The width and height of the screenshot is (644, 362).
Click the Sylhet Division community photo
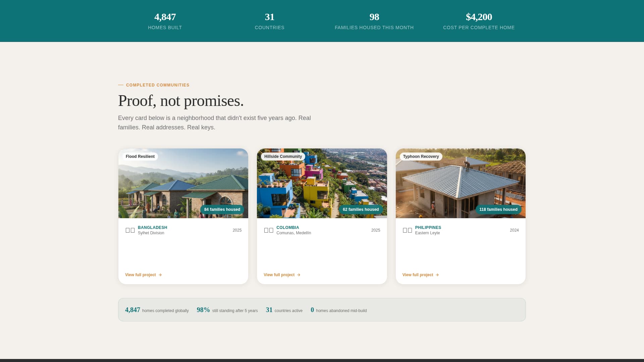coord(183,183)
